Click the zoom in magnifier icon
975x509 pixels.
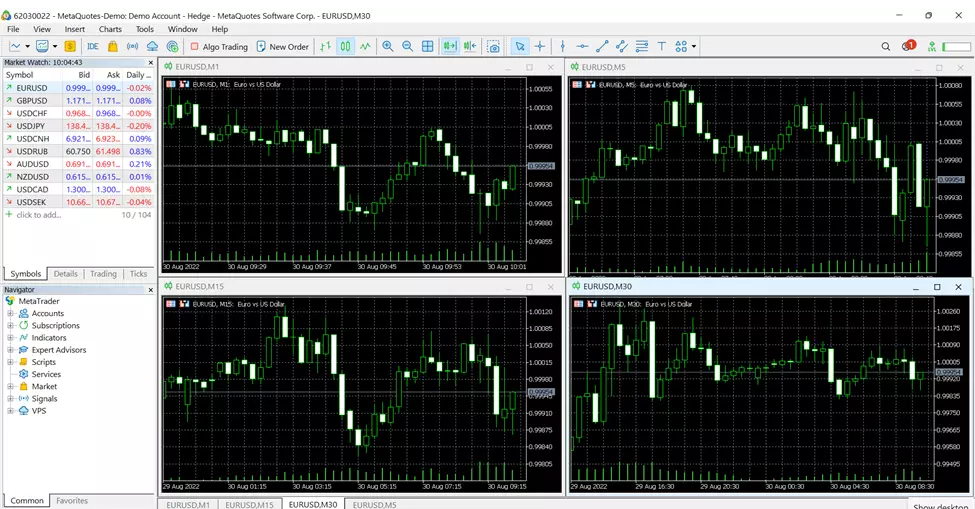pyautogui.click(x=388, y=46)
